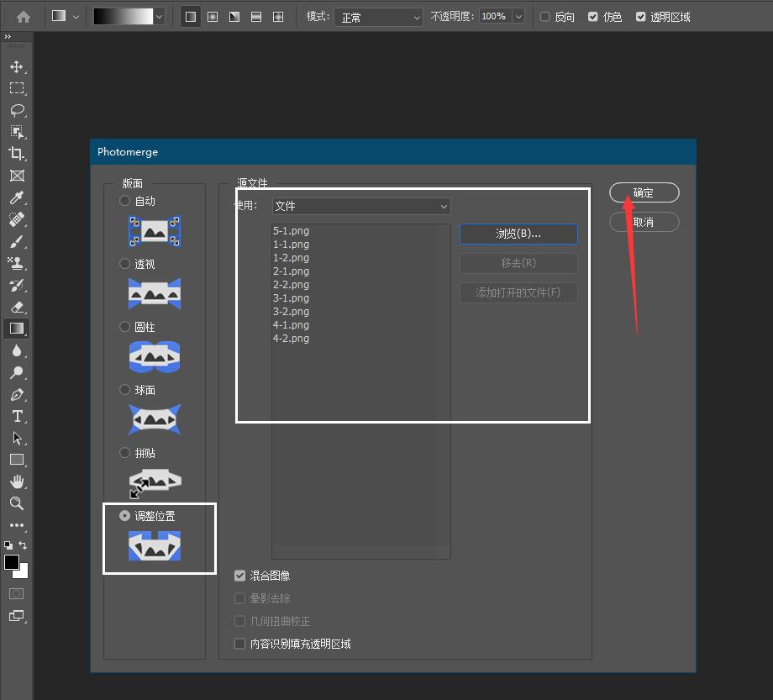Click the 浏览(B)... button
The image size is (773, 700).
click(518, 234)
